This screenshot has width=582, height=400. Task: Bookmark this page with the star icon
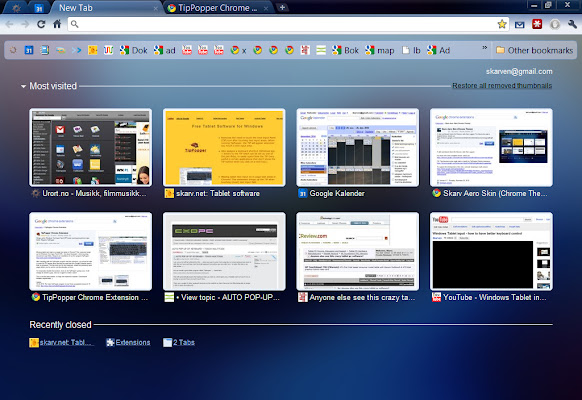click(x=502, y=24)
